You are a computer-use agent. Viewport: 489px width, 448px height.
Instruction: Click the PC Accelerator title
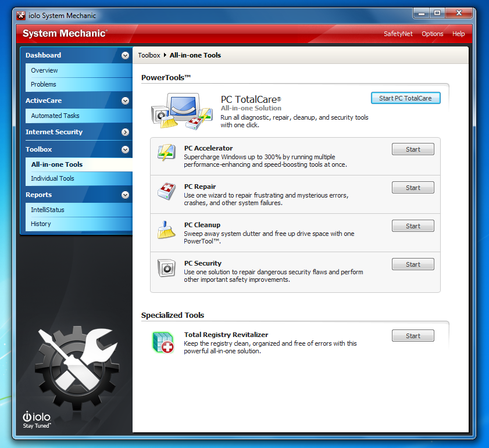pyautogui.click(x=208, y=148)
